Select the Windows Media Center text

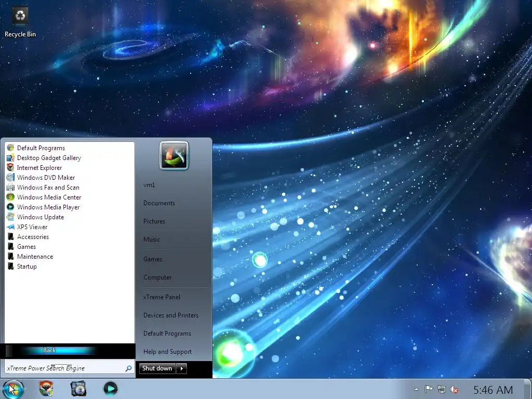coord(49,197)
